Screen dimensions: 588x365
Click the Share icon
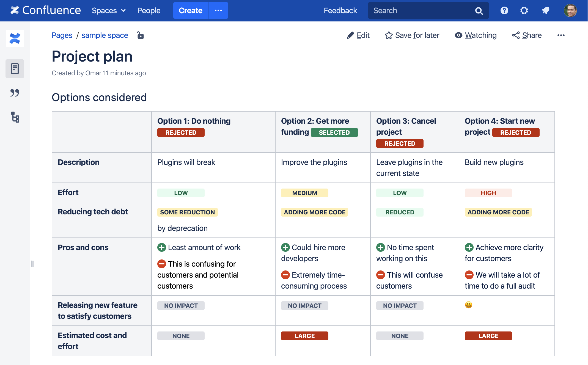point(514,35)
